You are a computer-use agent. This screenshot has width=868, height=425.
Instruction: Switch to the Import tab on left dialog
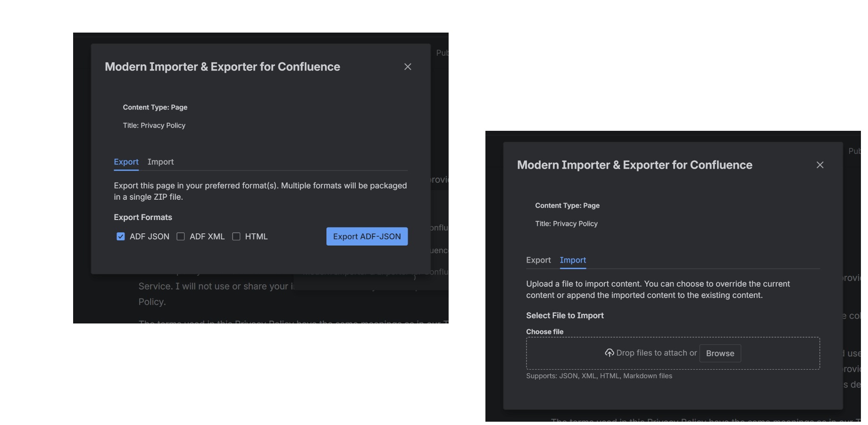pos(160,161)
